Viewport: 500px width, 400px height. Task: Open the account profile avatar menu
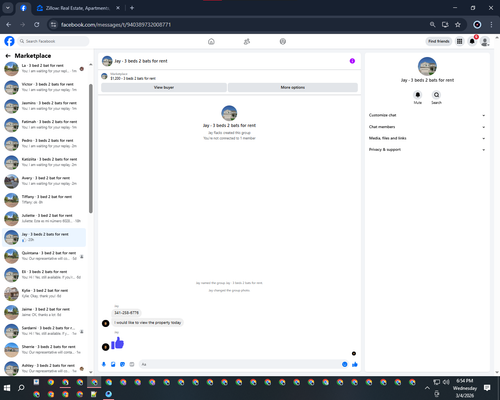(485, 41)
